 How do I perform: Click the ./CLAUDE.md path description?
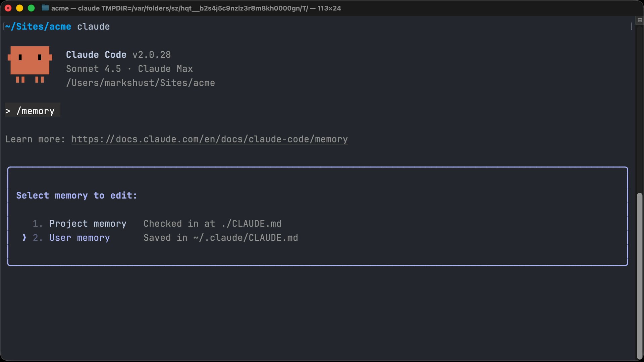coord(212,224)
